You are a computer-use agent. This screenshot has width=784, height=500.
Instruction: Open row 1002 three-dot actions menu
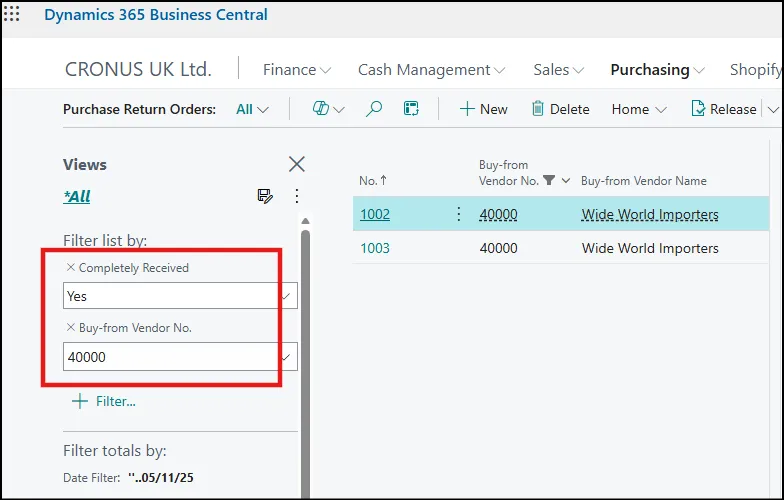458,214
